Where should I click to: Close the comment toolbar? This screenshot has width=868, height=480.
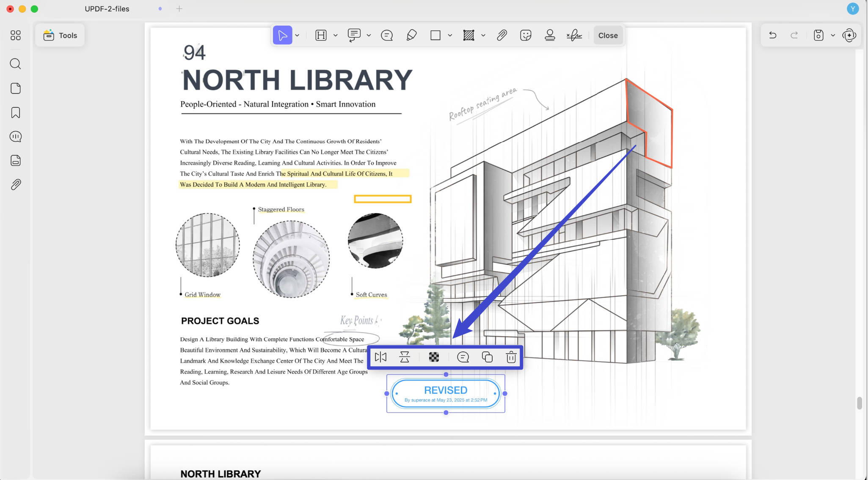[608, 36]
